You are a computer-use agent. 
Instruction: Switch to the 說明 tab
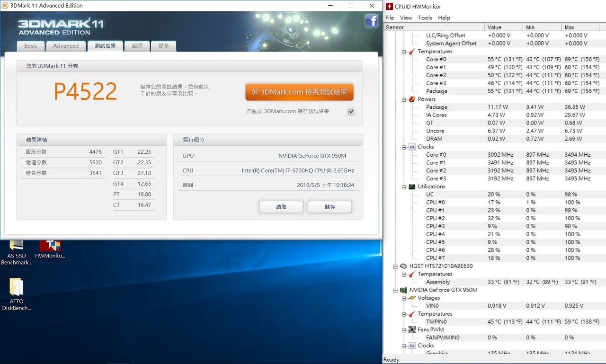pyautogui.click(x=137, y=46)
